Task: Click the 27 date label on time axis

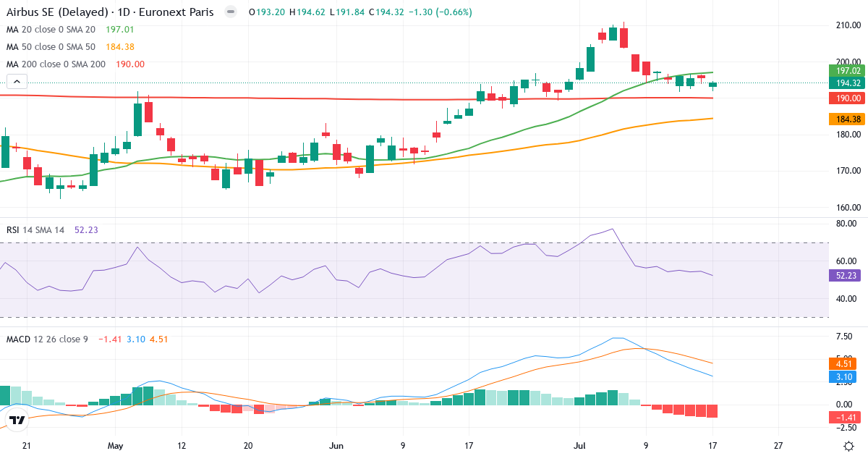Action: click(778, 446)
